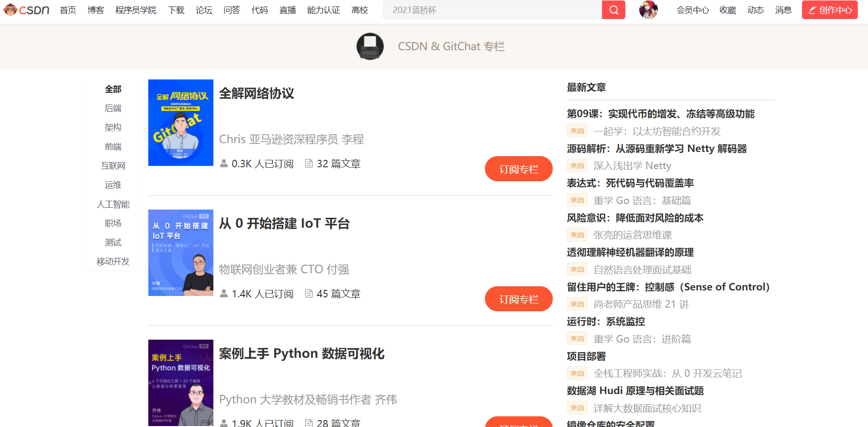Open source column 一起学：以太坊智能合约开发
Image resolution: width=868 pixels, height=427 pixels.
tap(657, 131)
